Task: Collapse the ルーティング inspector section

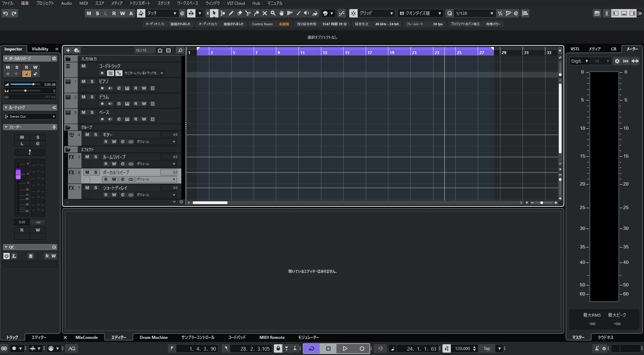Action: pos(6,108)
